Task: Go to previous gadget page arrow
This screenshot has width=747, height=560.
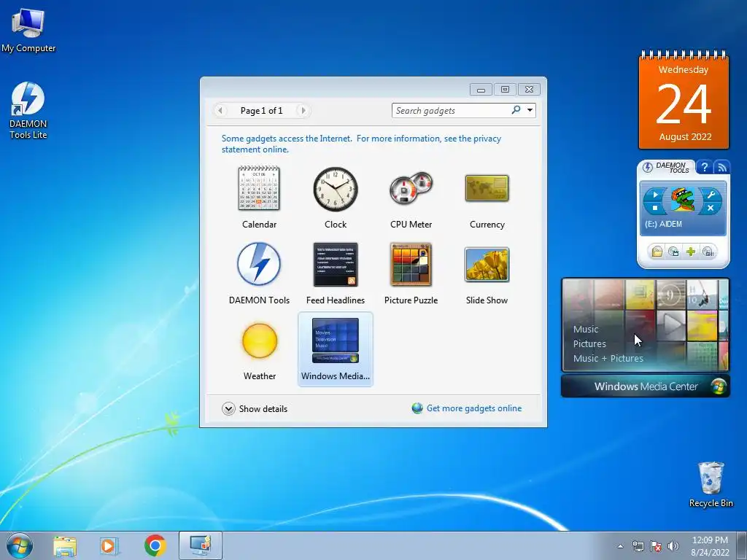Action: click(x=220, y=111)
